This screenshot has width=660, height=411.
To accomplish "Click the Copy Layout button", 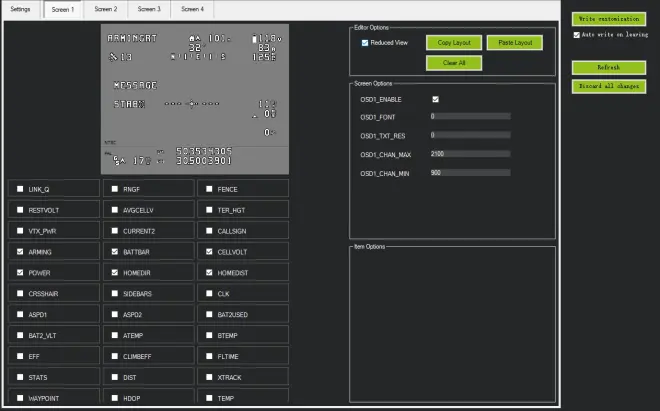I will coord(454,43).
